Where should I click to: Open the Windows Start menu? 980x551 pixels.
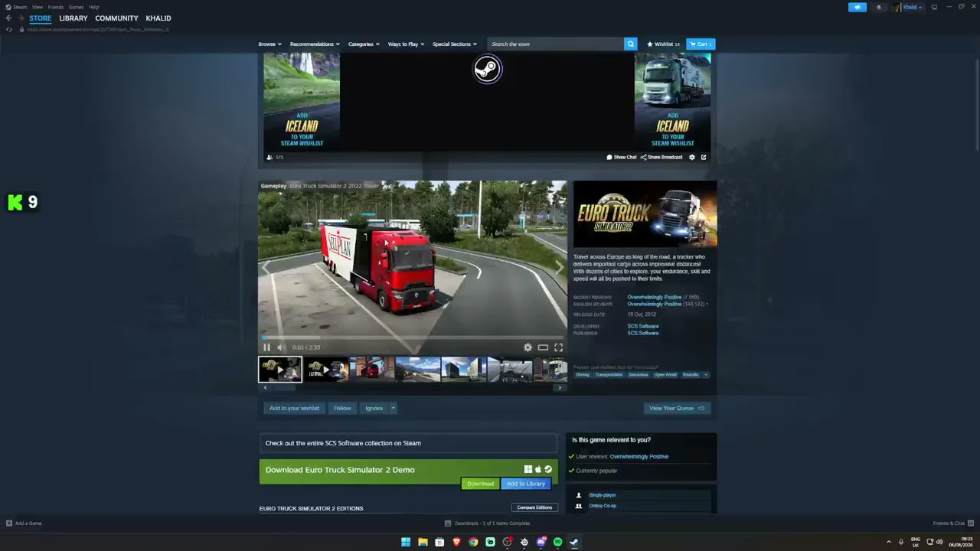(x=406, y=542)
